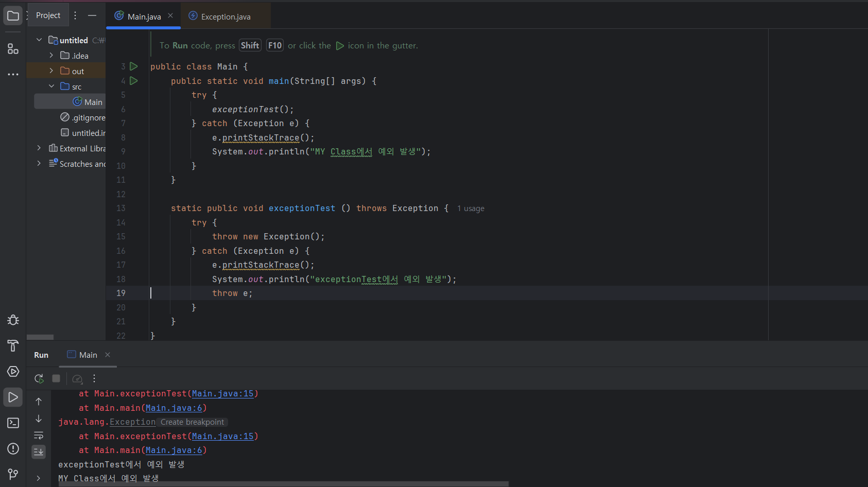Click line number 19 in gutter

point(121,293)
